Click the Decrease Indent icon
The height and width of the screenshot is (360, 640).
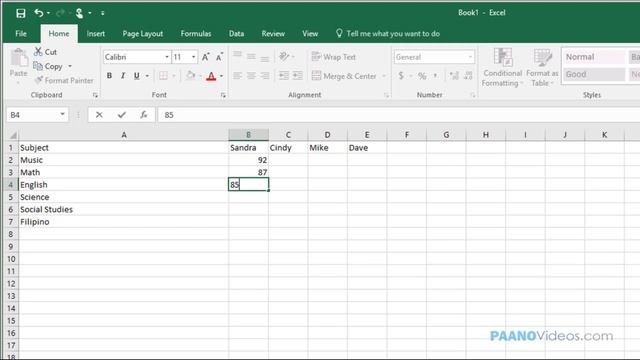pos(284,76)
